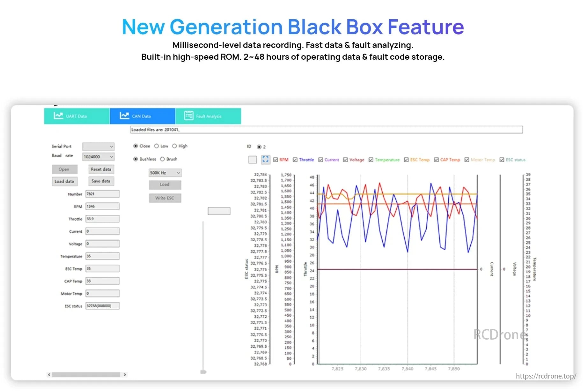Disable the RPM plot checkbox
The width and height of the screenshot is (588, 391).
click(276, 160)
